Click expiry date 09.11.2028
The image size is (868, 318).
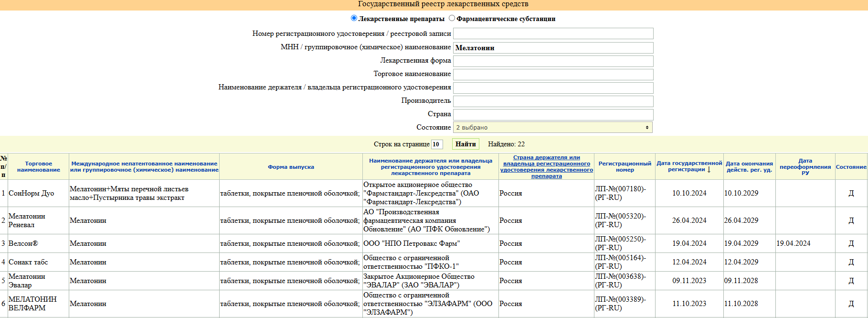pyautogui.click(x=741, y=281)
